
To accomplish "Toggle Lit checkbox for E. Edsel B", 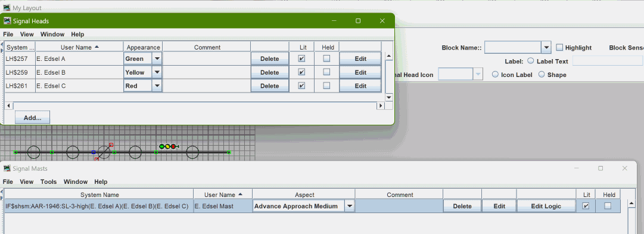I will 301,72.
